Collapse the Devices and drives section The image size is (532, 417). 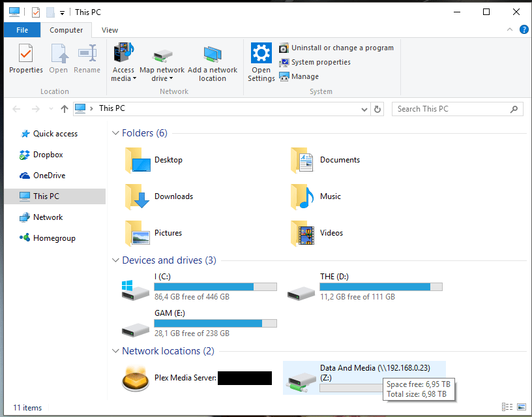click(x=115, y=260)
